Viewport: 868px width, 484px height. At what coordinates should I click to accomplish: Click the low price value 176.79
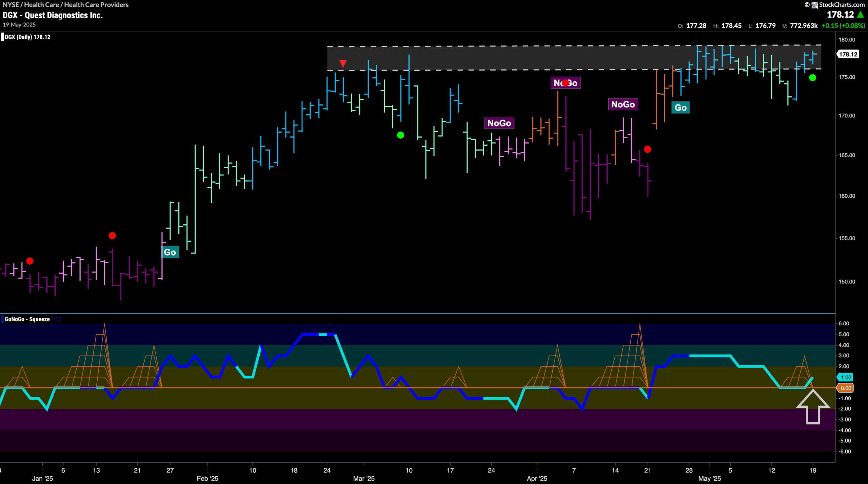765,26
